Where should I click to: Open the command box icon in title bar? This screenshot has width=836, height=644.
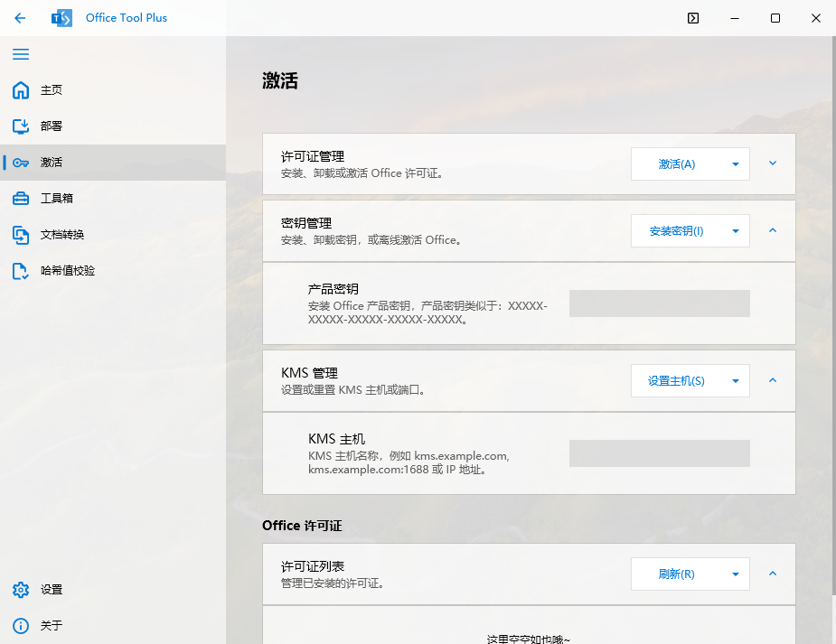[x=693, y=18]
